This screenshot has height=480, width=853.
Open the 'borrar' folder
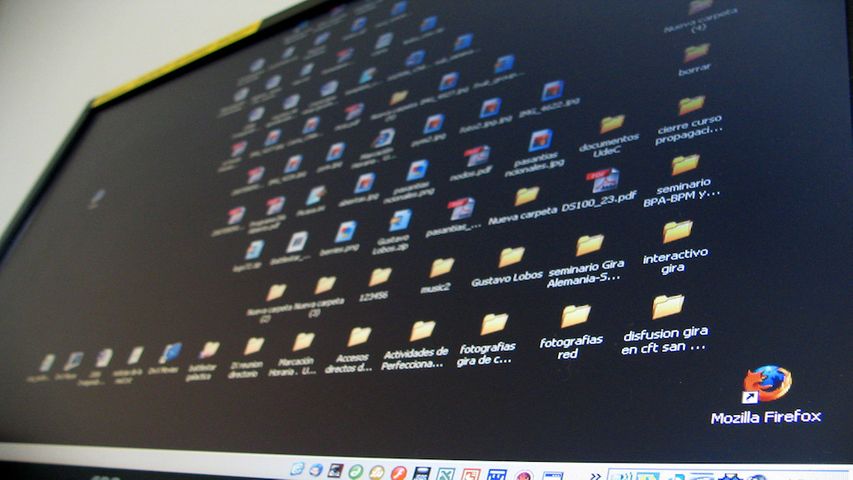pyautogui.click(x=695, y=52)
